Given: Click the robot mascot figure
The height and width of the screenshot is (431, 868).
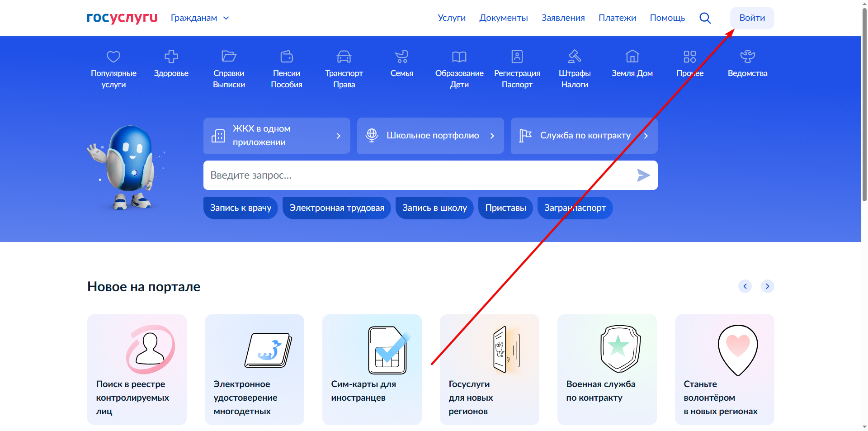Looking at the screenshot, I should pos(127,167).
